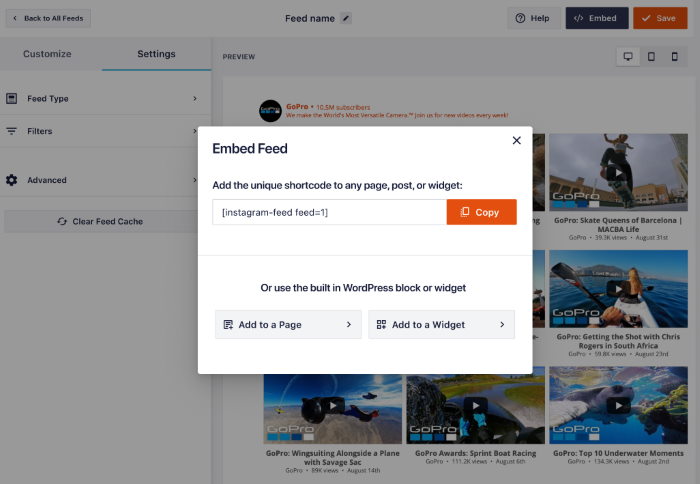
Task: Click the Filters lines icon
Action: click(12, 131)
